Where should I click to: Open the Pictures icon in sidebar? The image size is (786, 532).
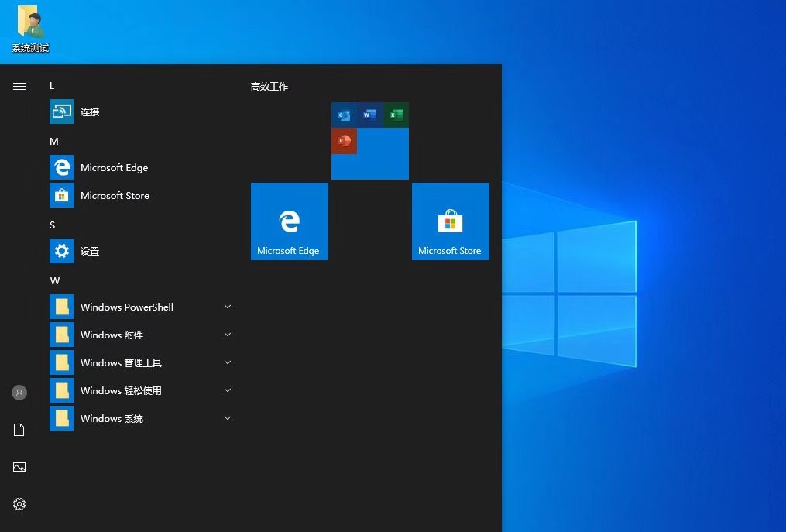pyautogui.click(x=19, y=467)
